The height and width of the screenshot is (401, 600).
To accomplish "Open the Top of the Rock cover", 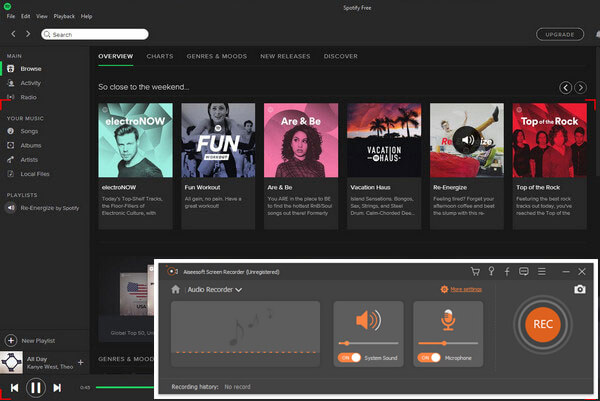I will click(549, 140).
